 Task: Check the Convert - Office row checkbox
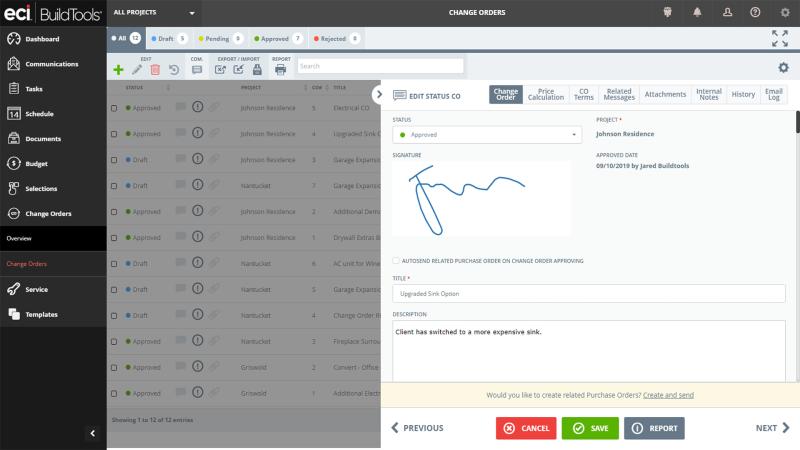pyautogui.click(x=114, y=368)
